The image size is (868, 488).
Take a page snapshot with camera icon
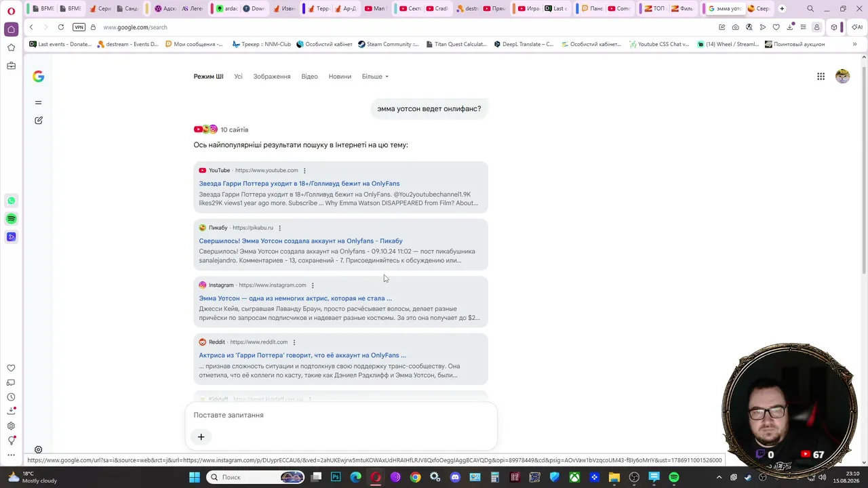pyautogui.click(x=735, y=27)
